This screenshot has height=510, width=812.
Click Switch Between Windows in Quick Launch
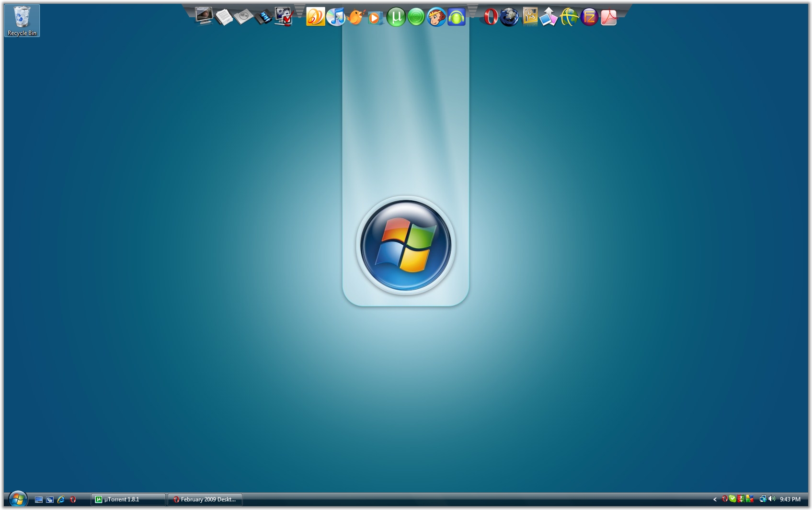pos(50,499)
